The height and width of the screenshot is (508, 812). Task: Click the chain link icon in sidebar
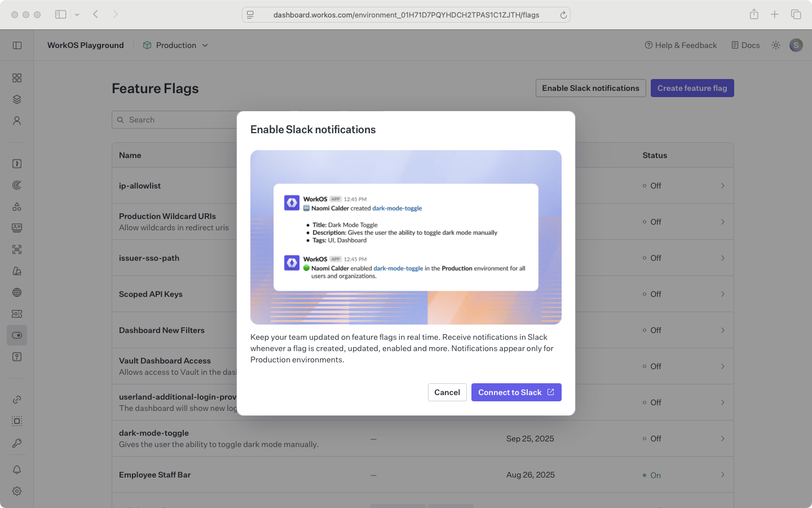(x=17, y=400)
